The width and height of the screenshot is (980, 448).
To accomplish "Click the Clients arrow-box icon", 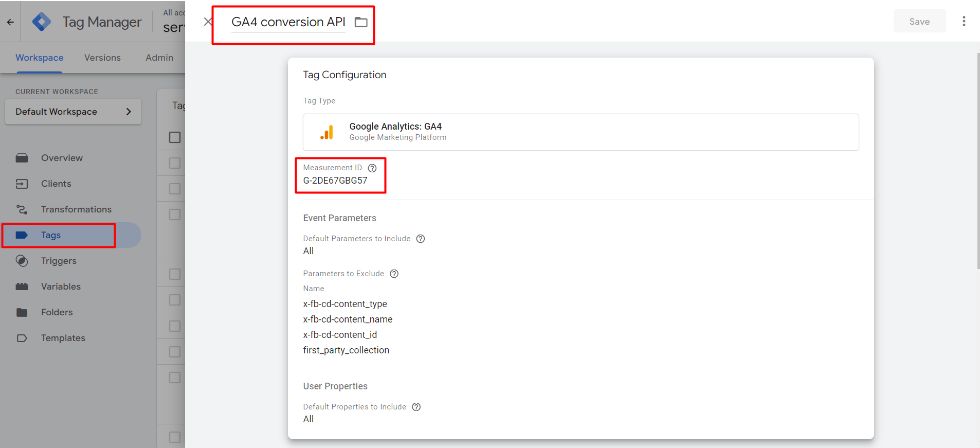I will click(22, 184).
